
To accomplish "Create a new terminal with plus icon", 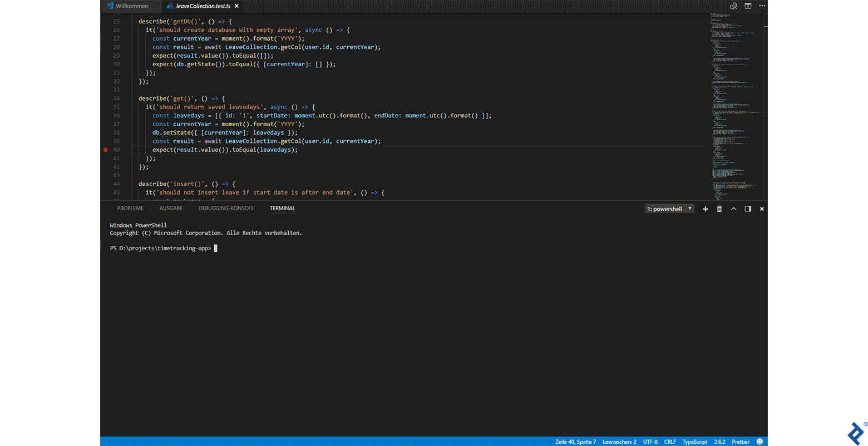I will click(x=705, y=209).
